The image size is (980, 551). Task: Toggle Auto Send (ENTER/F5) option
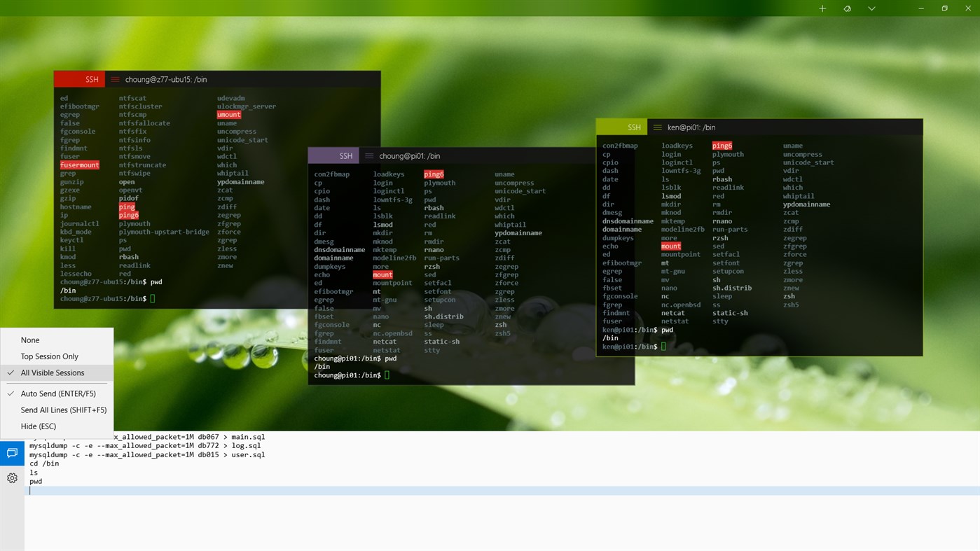57,393
